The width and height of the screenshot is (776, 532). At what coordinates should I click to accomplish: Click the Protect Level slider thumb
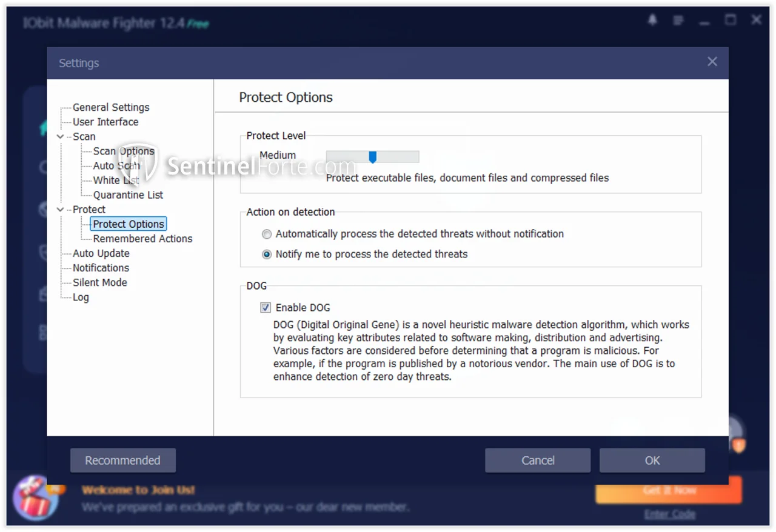(373, 157)
